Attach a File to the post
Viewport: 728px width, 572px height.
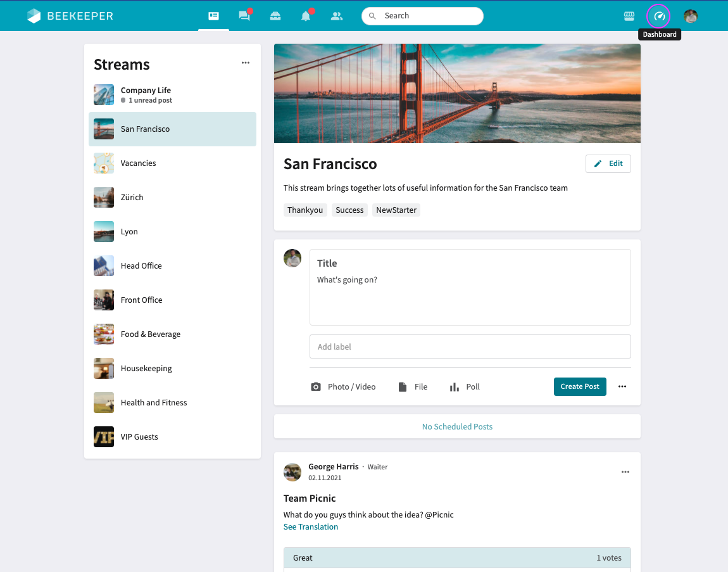pos(413,386)
